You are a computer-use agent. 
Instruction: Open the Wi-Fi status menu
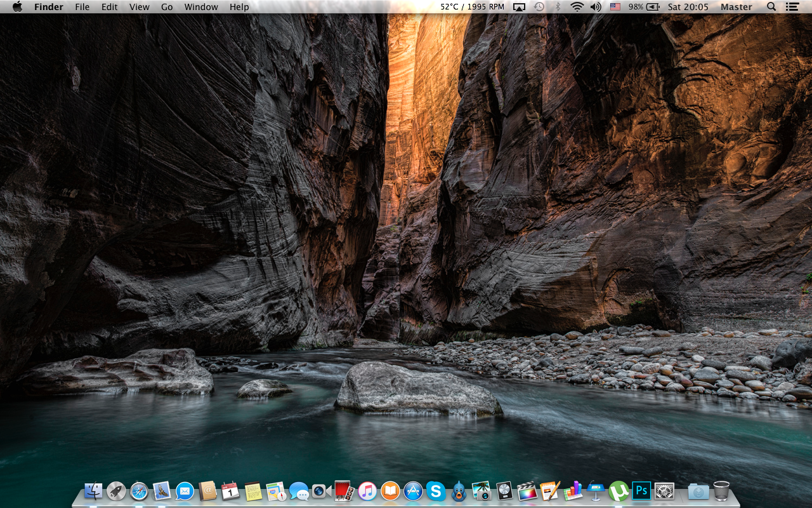pyautogui.click(x=577, y=7)
